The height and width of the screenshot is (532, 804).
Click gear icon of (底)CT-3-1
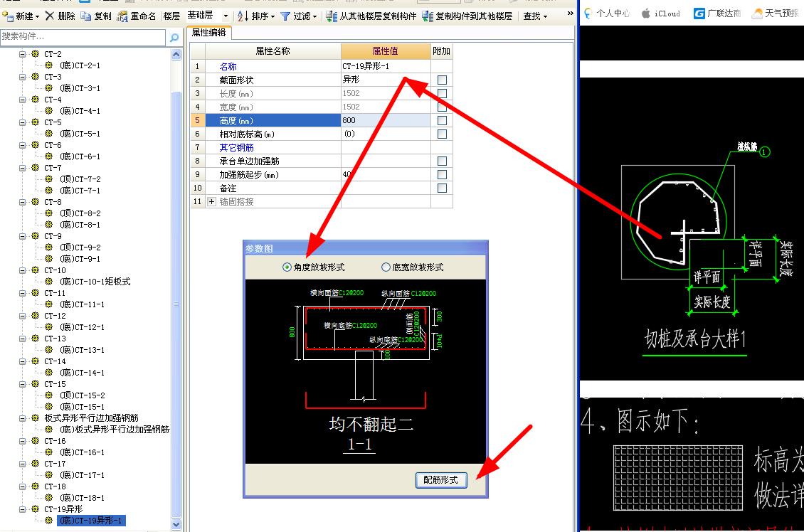coord(48,88)
